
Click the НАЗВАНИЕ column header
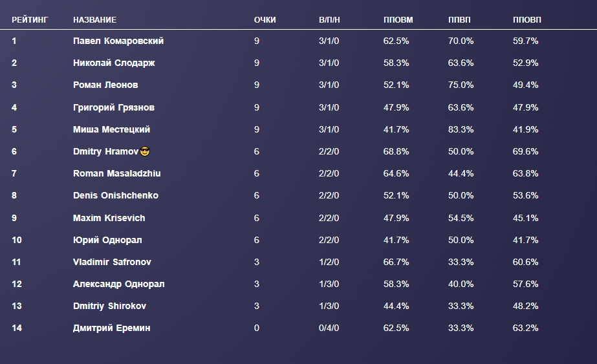(x=95, y=20)
